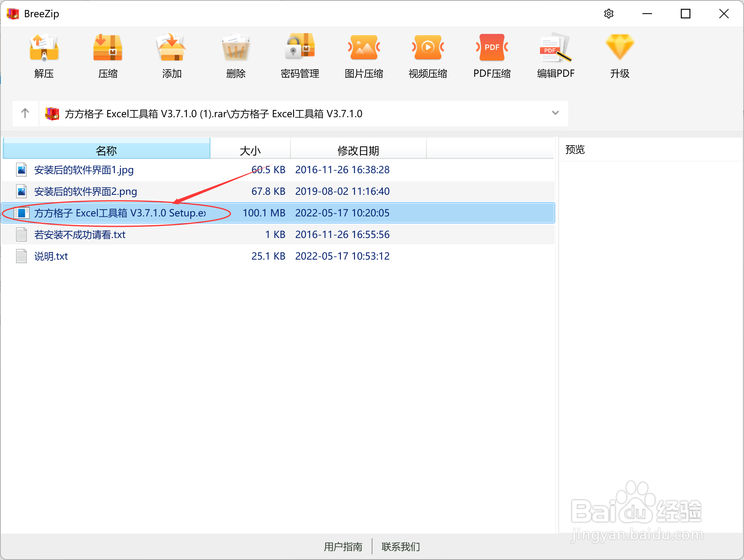
Task: Select file 若安装不成功请看.txt
Action: [80, 234]
